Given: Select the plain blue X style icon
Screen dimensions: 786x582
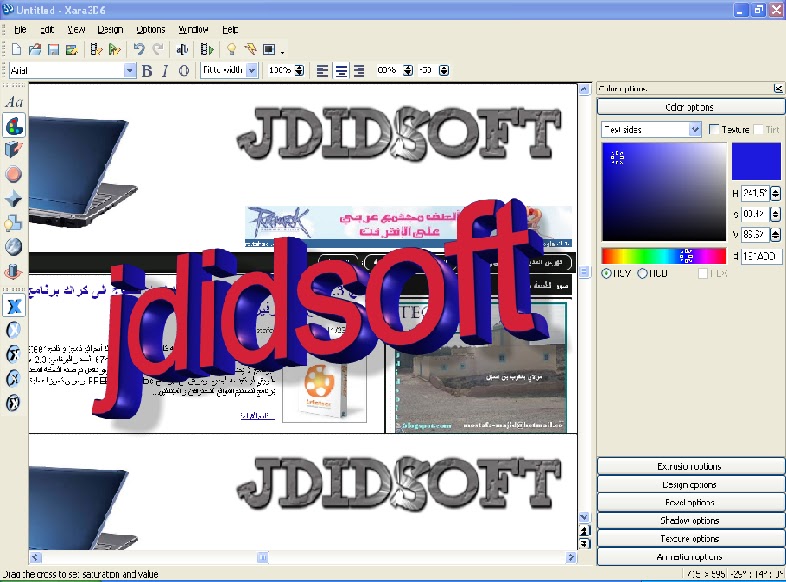Looking at the screenshot, I should [14, 306].
